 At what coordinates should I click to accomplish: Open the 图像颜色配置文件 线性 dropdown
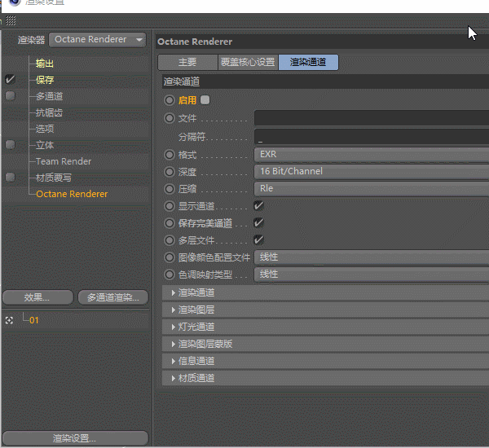coord(372,257)
